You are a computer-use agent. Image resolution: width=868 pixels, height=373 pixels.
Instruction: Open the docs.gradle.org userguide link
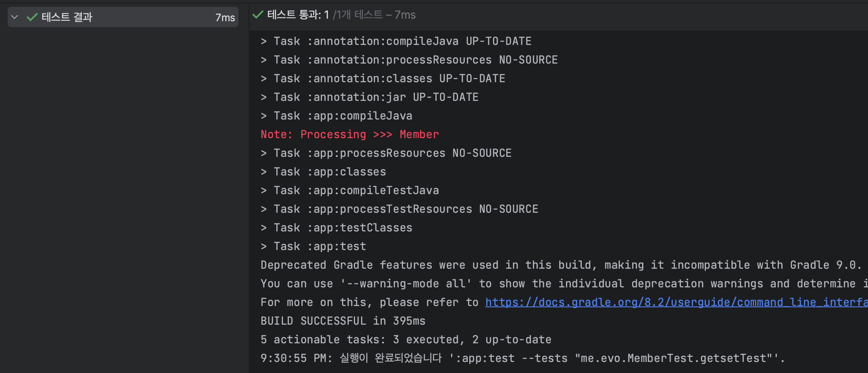click(676, 302)
